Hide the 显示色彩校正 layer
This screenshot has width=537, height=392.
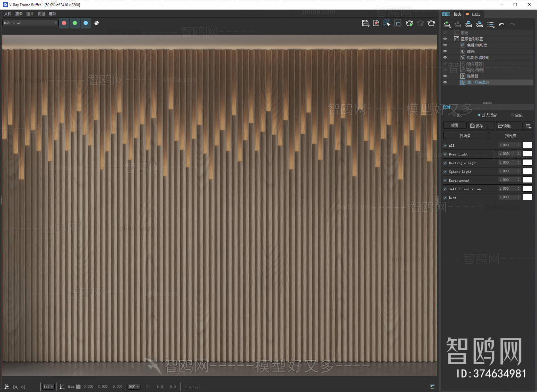(445, 39)
